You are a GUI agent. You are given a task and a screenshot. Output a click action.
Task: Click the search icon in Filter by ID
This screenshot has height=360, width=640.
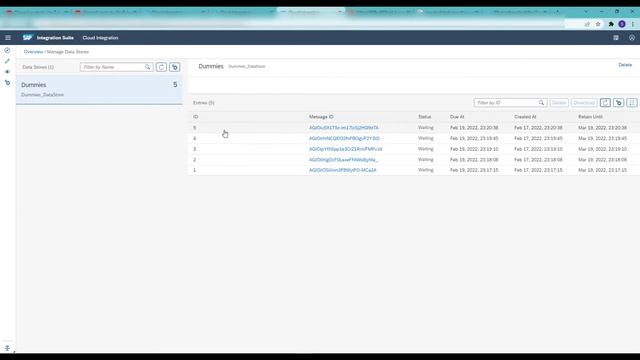click(x=542, y=103)
